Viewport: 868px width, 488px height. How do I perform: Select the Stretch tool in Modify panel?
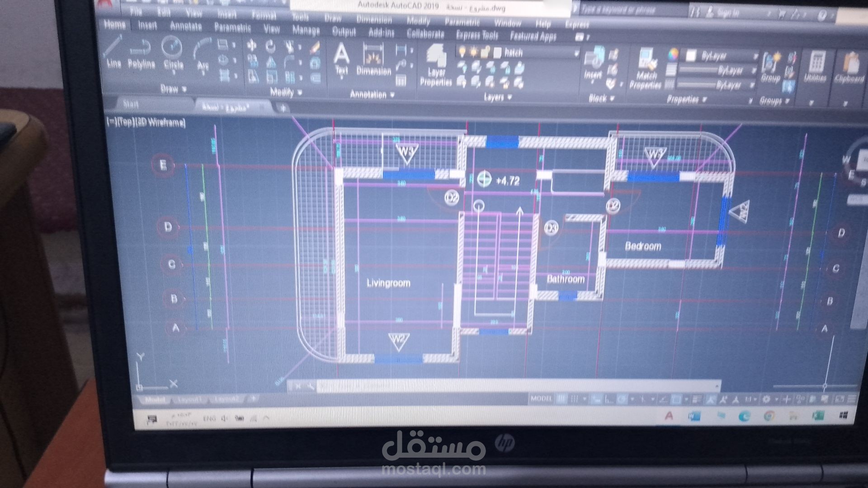click(x=252, y=76)
